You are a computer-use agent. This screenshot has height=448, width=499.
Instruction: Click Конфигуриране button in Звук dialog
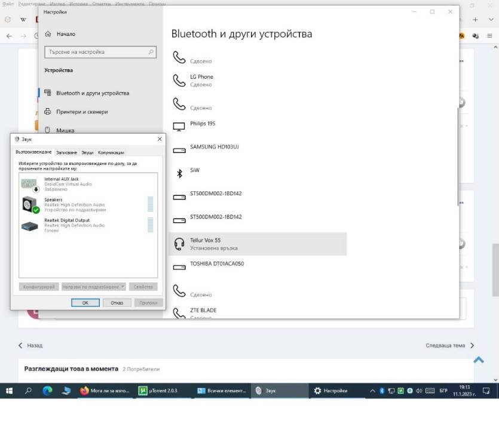click(39, 287)
